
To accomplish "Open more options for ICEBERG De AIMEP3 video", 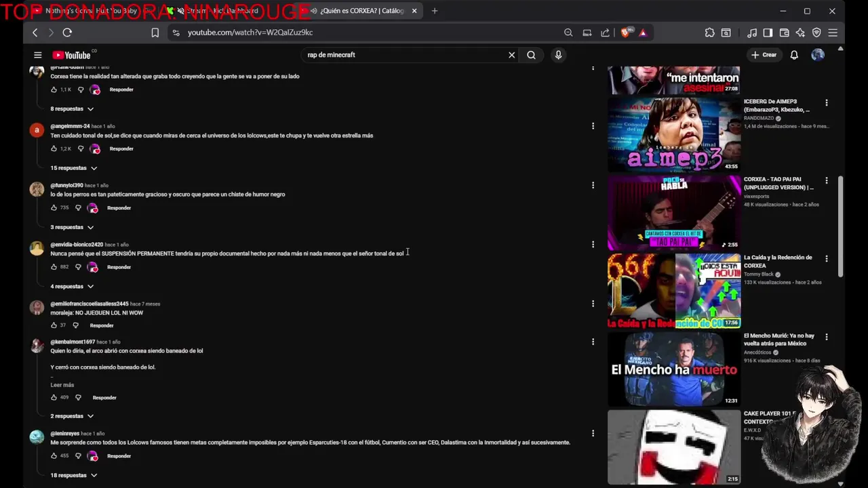I will tap(826, 103).
